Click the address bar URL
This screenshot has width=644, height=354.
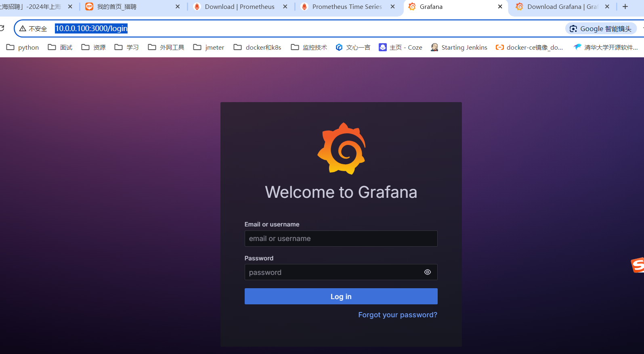[91, 29]
